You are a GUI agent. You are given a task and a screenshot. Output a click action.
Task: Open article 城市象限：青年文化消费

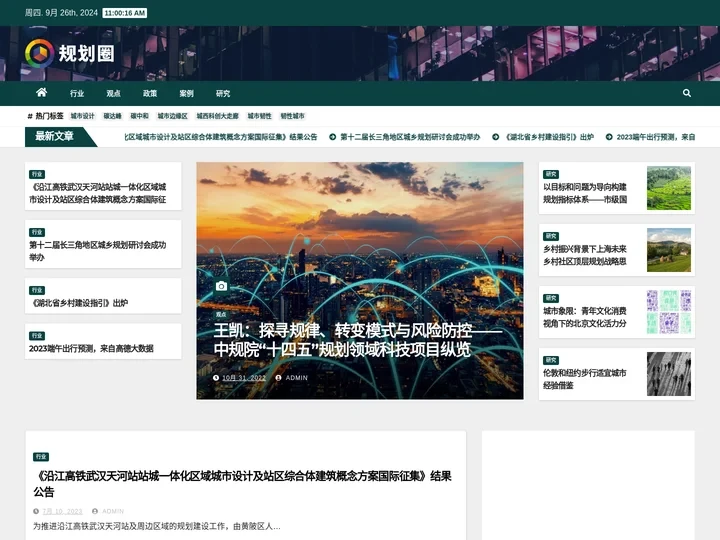tap(585, 317)
